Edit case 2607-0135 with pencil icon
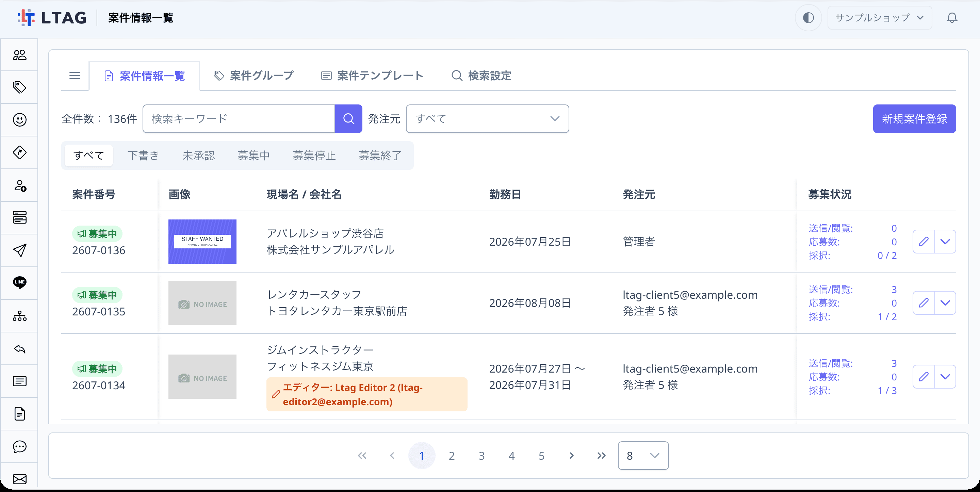 tap(924, 303)
